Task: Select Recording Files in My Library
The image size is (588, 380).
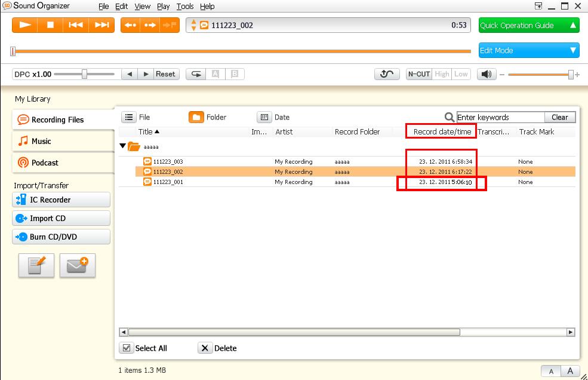Action: 63,119
